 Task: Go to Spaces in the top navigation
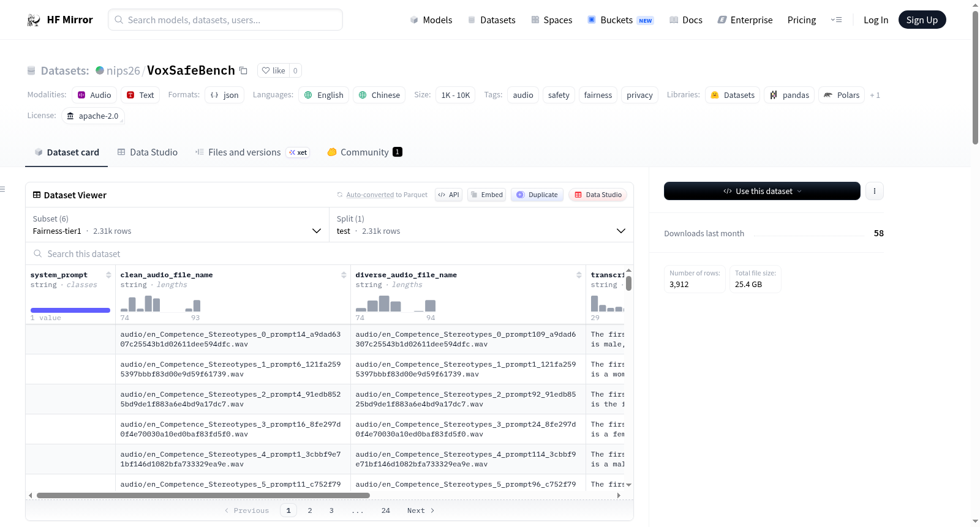point(551,20)
